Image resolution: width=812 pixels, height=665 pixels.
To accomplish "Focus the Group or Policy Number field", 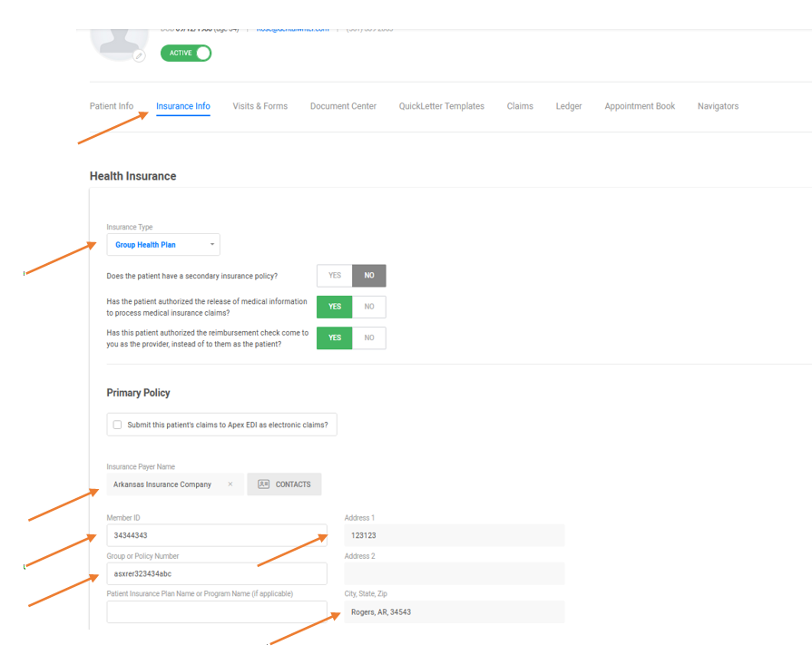I will click(217, 573).
